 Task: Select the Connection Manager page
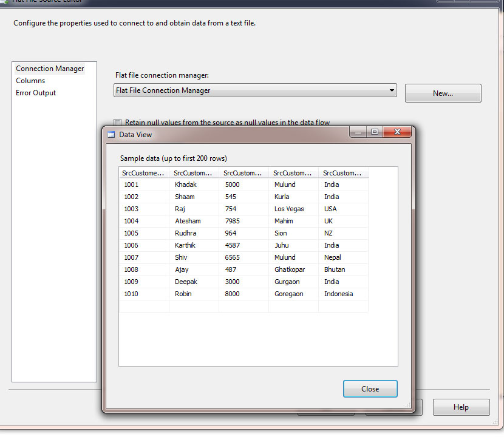click(49, 68)
